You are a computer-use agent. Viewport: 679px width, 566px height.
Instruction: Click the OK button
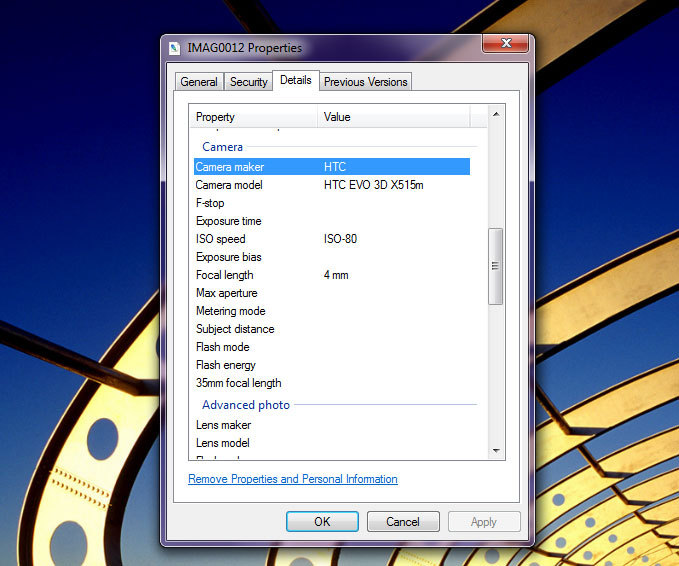click(x=322, y=521)
